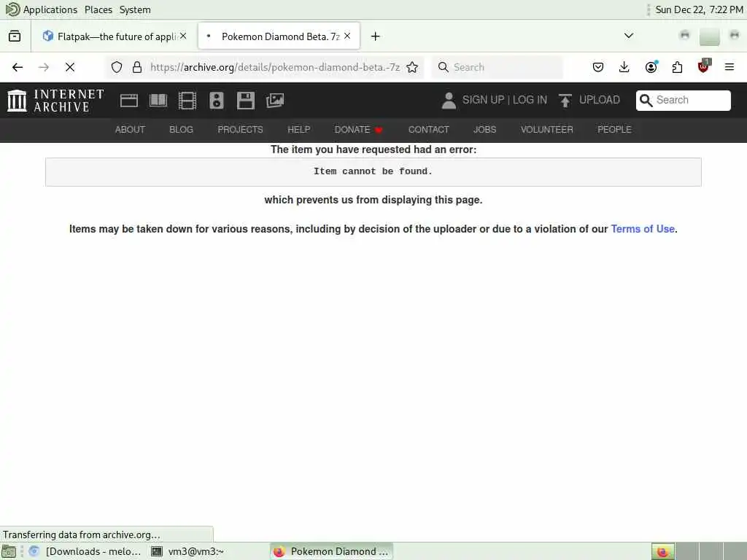This screenshot has height=560, width=747.
Task: Open the JOBS nav link
Action: point(484,130)
